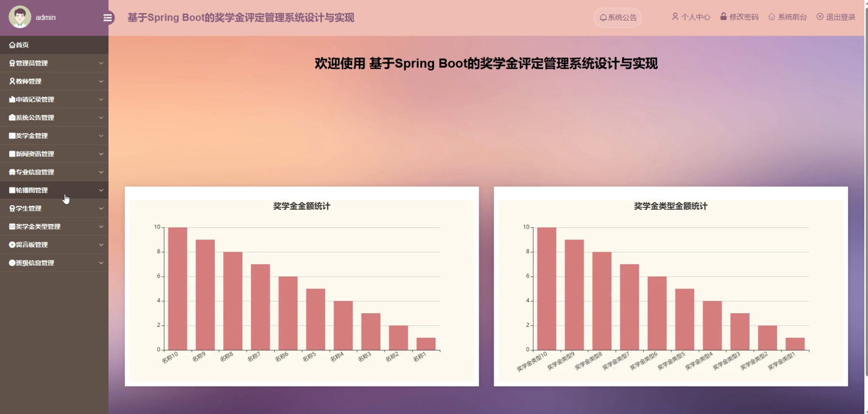The image size is (868, 414).
Task: Open 系统前台 via the house icon
Action: 772,17
